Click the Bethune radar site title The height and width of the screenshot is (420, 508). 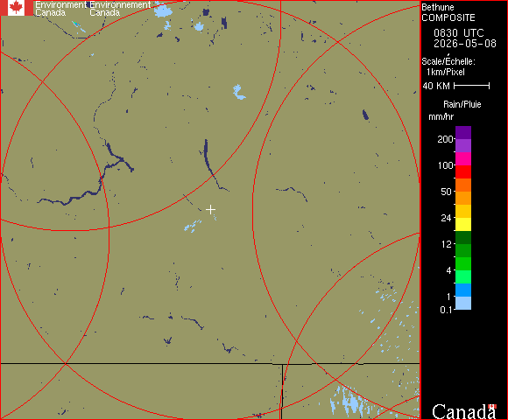click(438, 7)
